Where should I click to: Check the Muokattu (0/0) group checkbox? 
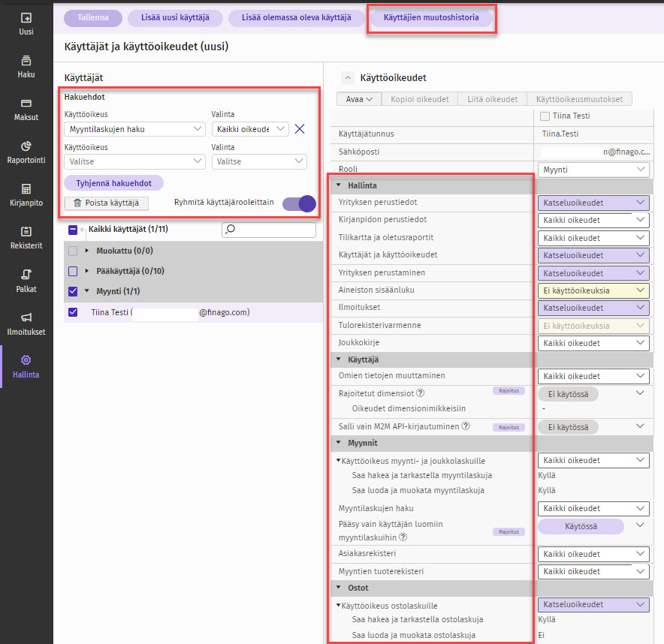coord(73,251)
